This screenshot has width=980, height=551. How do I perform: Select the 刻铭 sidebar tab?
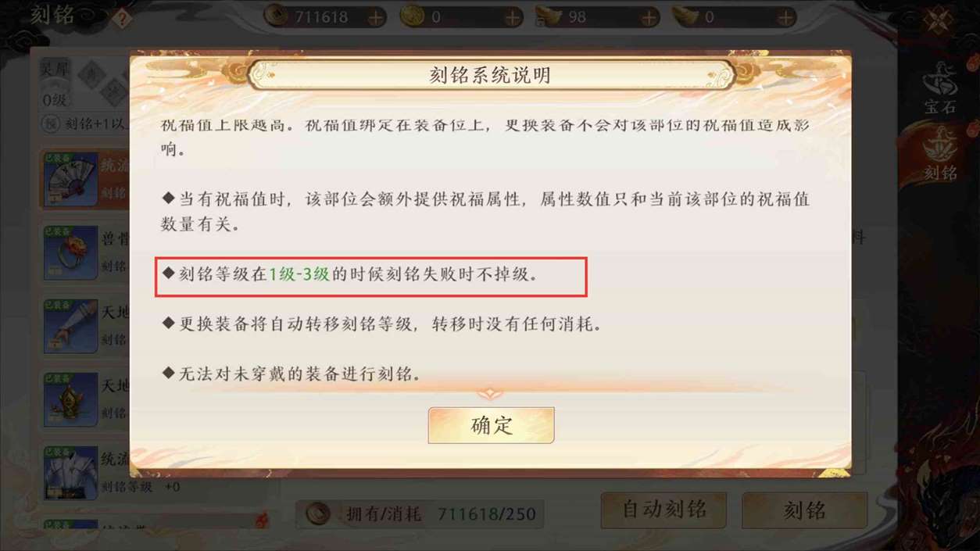coord(940,154)
